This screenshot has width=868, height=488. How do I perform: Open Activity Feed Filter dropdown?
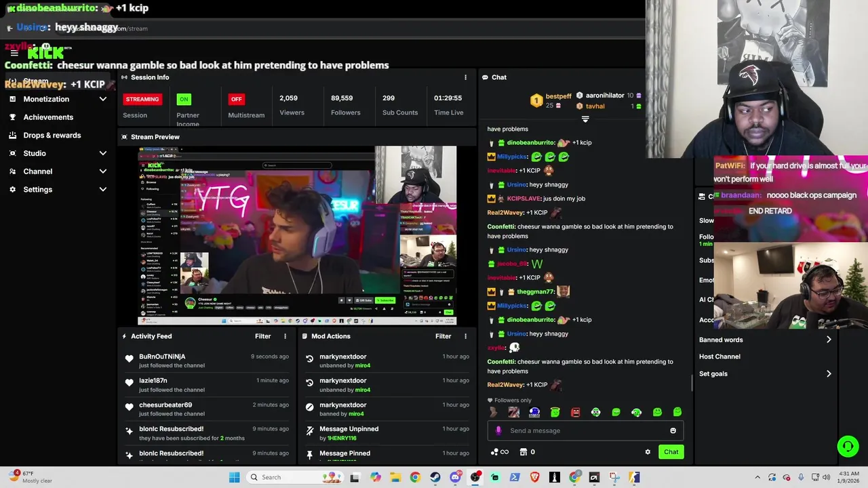pos(262,336)
